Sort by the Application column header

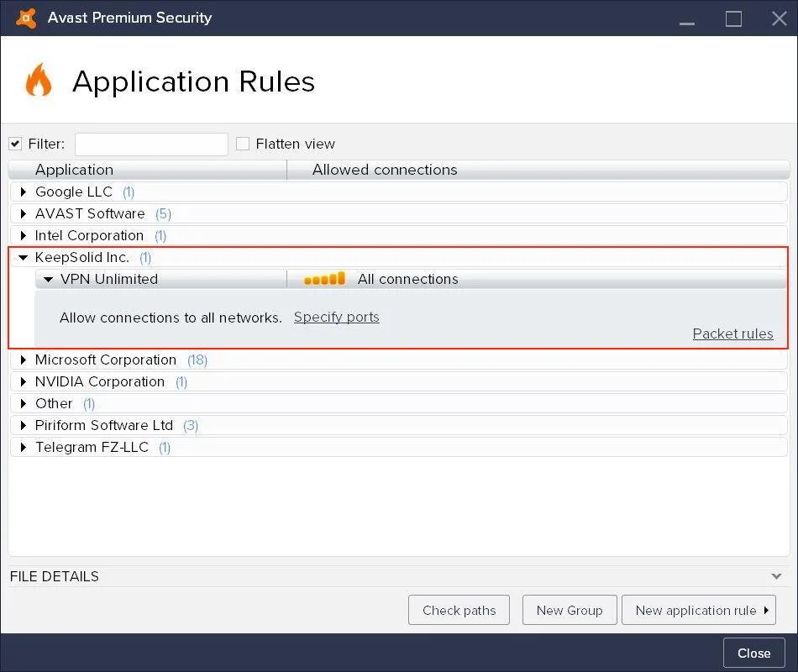click(147, 170)
